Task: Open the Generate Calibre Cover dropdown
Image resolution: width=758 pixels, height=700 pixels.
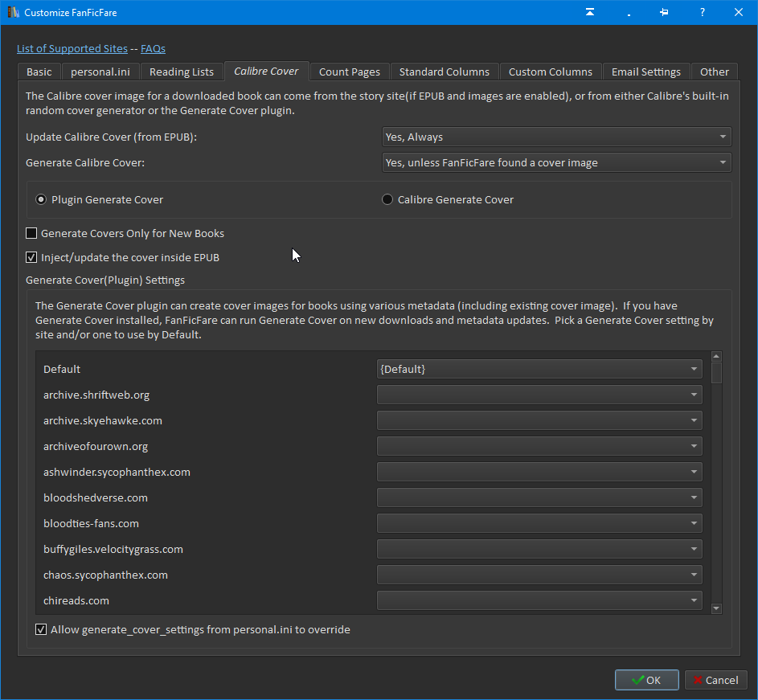Action: point(556,162)
